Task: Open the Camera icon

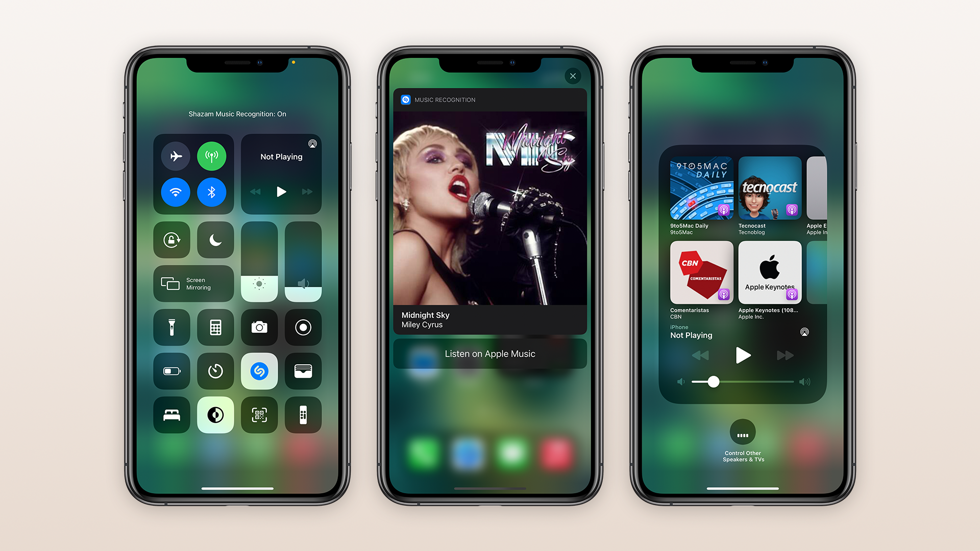Action: click(x=258, y=328)
